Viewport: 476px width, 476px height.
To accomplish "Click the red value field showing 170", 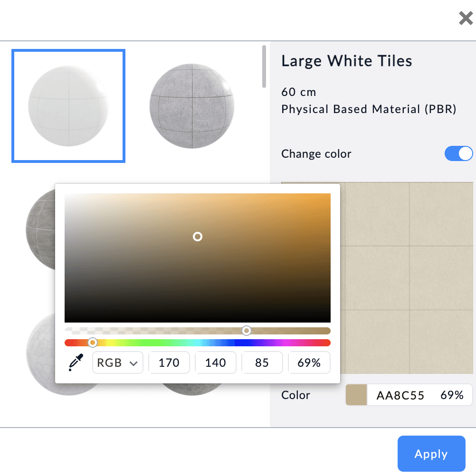I will (169, 363).
